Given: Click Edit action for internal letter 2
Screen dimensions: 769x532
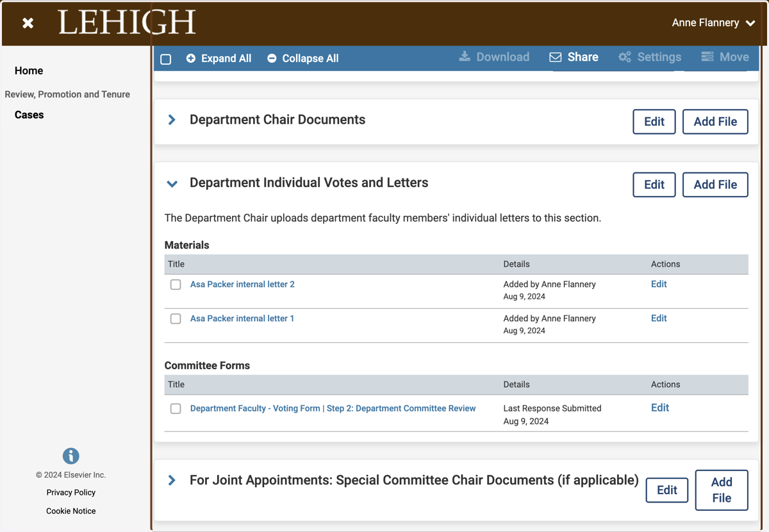Looking at the screenshot, I should [x=659, y=284].
